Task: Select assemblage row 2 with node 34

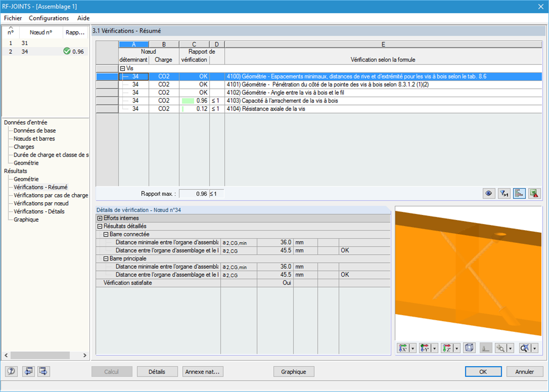Action: tap(46, 51)
